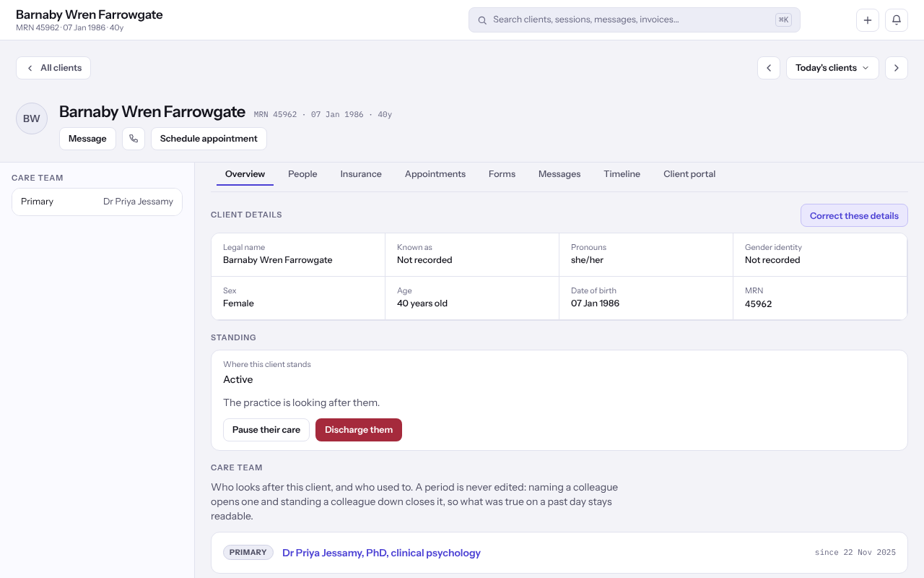Open the Forms tab
The width and height of the screenshot is (924, 578).
[x=502, y=174]
